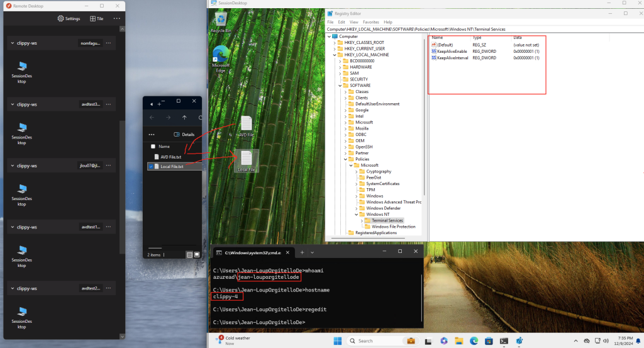Collapse the clippy-ws group for avdtest1
Image resolution: width=644 pixels, height=348 pixels.
(x=13, y=227)
